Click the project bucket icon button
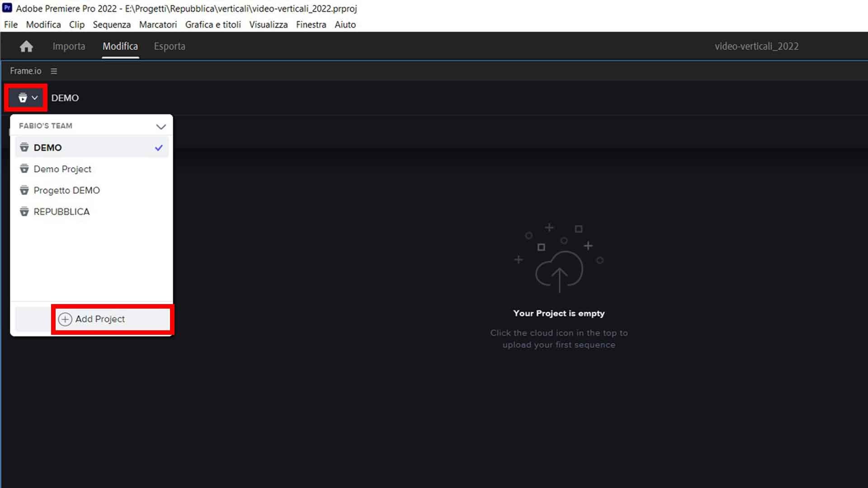868x488 pixels. coord(23,98)
